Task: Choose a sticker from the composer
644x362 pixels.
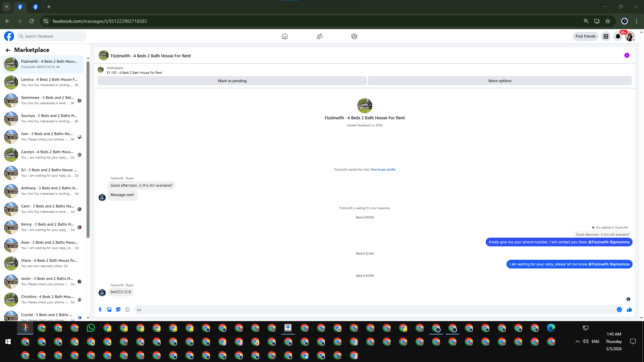Action: pos(118,310)
